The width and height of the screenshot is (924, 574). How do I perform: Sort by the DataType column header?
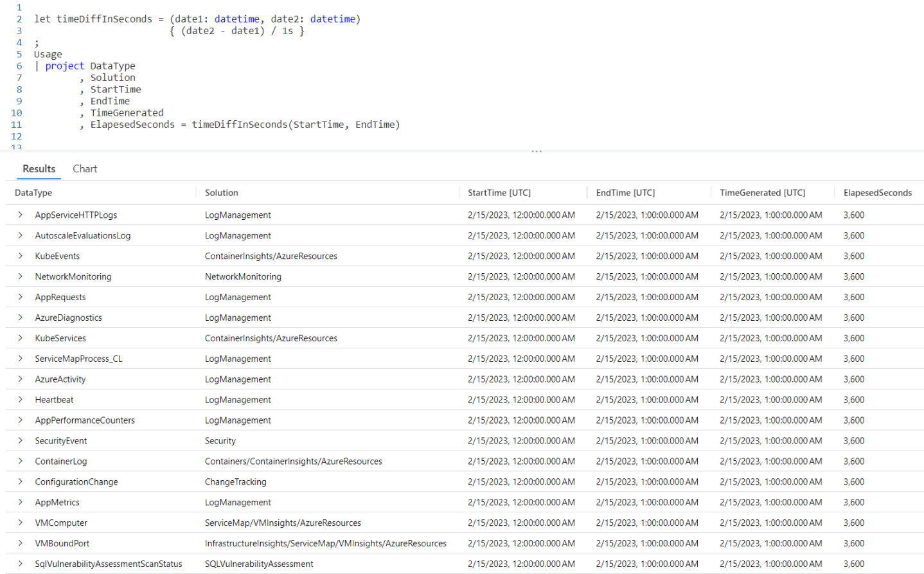33,193
